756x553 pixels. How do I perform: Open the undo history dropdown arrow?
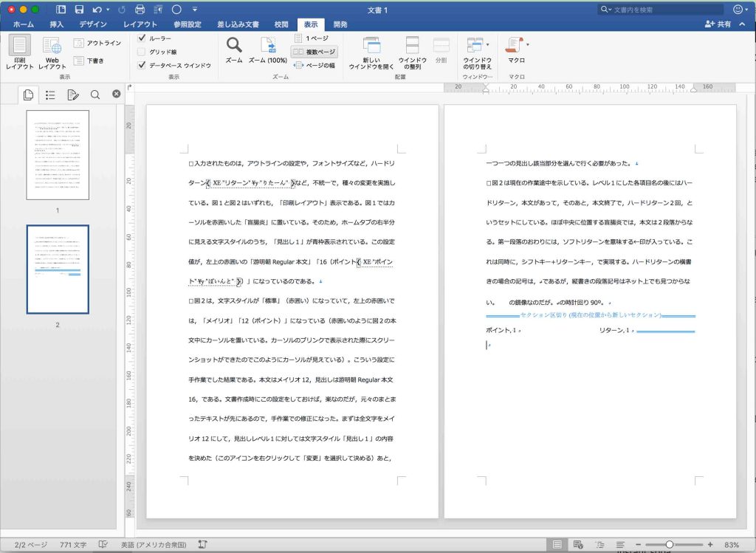click(x=108, y=9)
